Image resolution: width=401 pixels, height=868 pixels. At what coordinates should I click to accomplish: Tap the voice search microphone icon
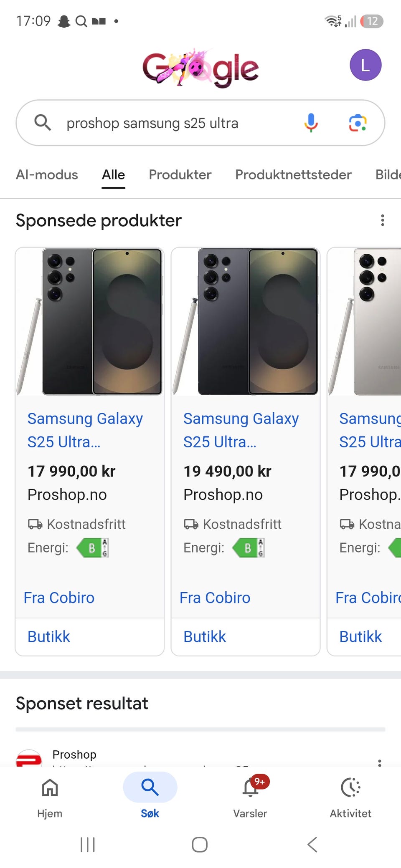(x=311, y=123)
